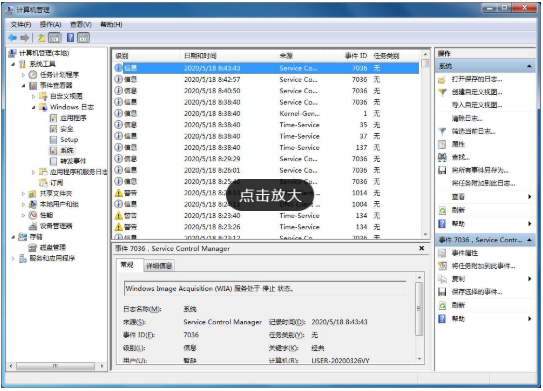Screen dimensions: 543x391
Task: Open the 帮助(H) menu
Action: (x=111, y=25)
